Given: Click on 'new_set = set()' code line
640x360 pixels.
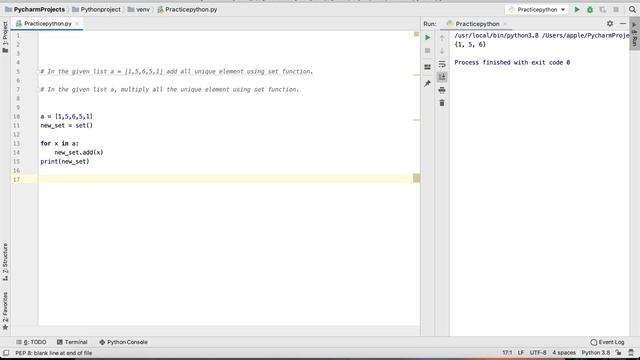Looking at the screenshot, I should pyautogui.click(x=67, y=126).
